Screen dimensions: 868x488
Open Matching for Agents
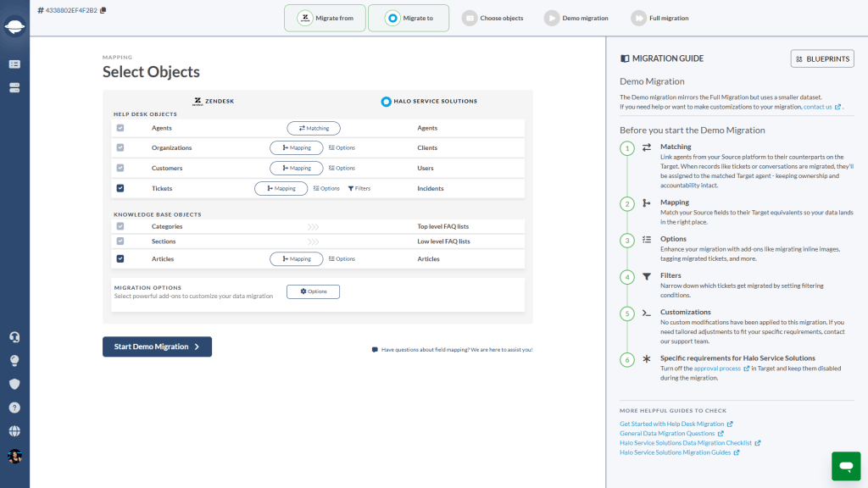point(314,128)
